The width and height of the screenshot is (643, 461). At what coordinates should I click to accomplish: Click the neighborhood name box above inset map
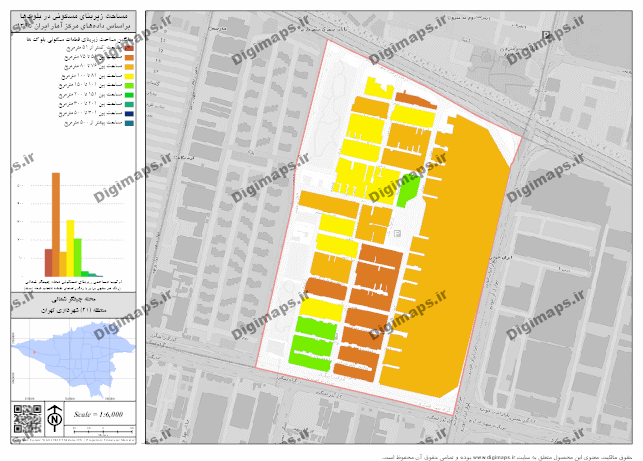coord(72,305)
